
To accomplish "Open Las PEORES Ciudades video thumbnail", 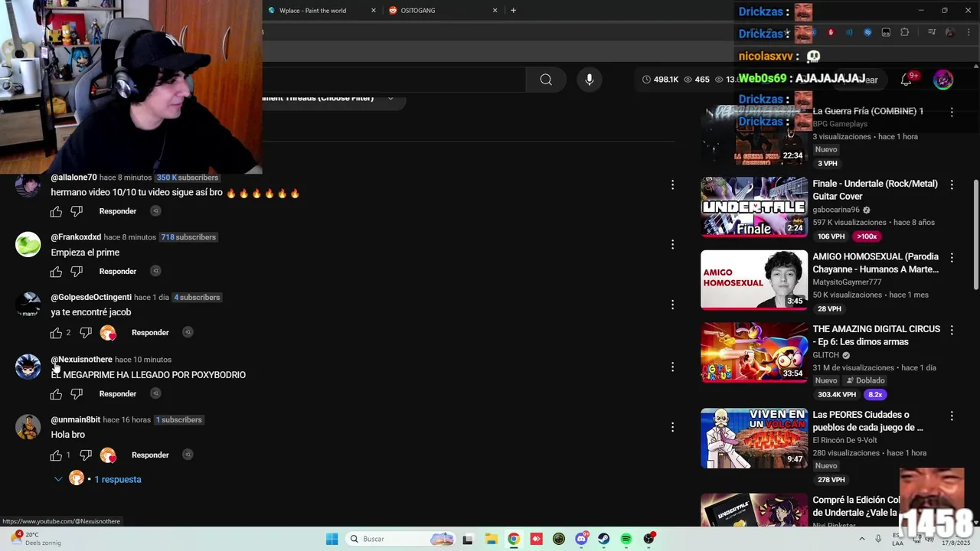I will 754,439.
